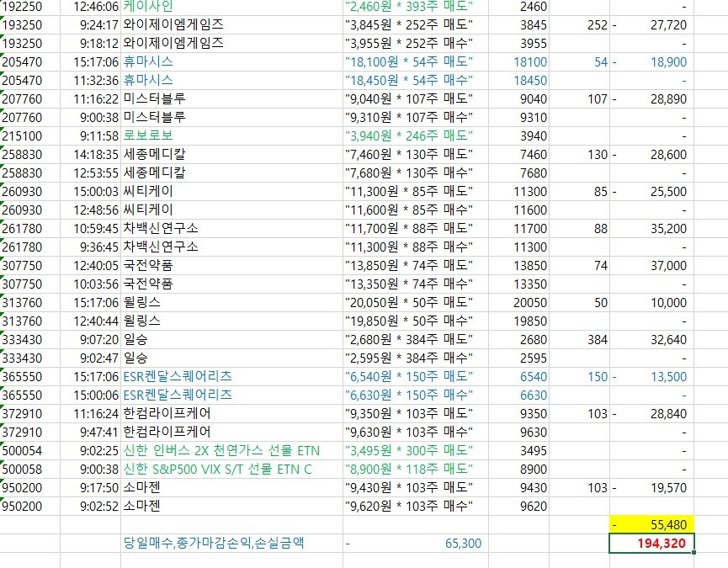This screenshot has width=728, height=568.
Task: Select the 로보로보 stock name cell
Action: pos(231,136)
